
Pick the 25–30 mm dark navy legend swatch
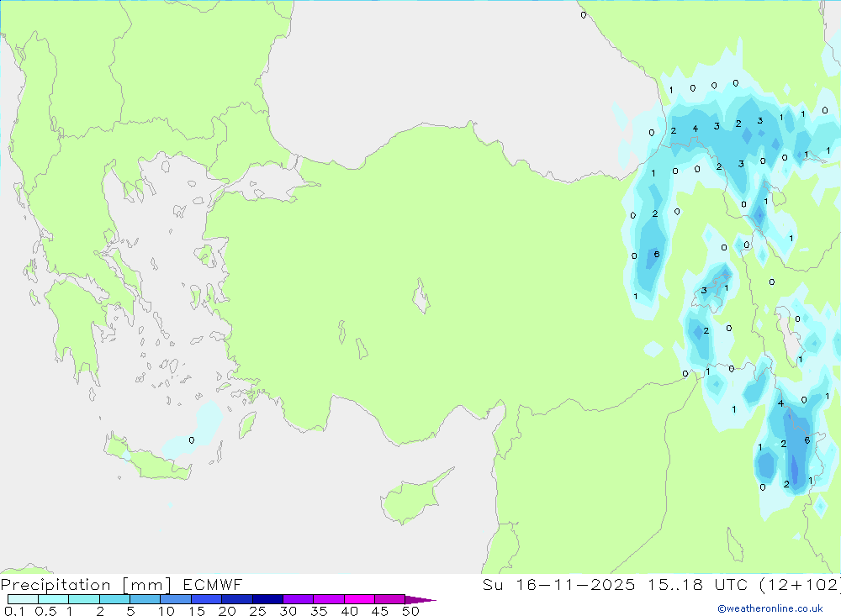pyautogui.click(x=267, y=599)
